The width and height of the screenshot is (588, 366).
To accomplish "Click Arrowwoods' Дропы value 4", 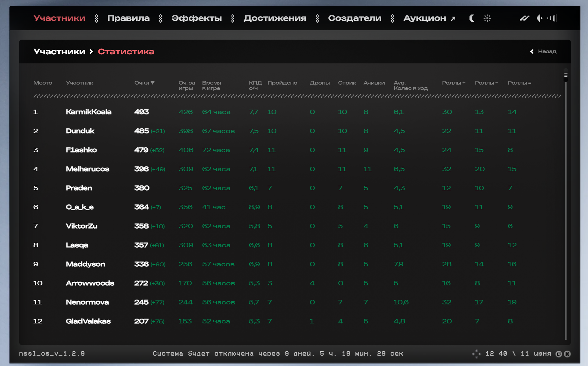I will 312,283.
